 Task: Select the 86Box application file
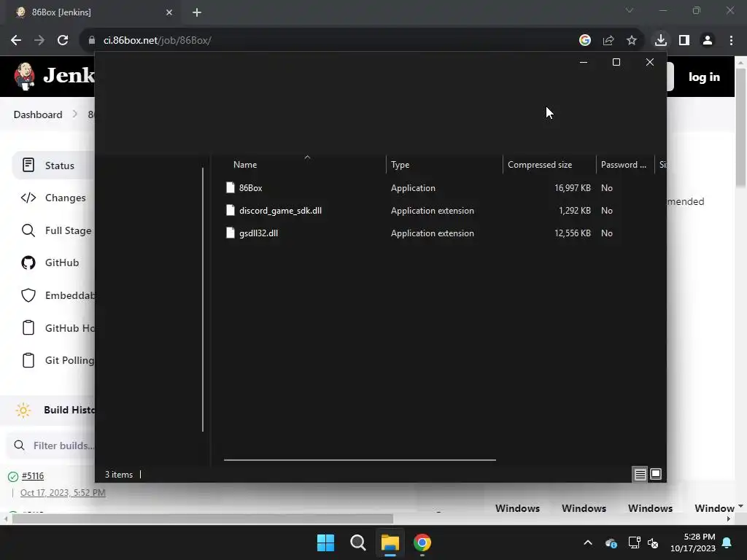click(x=251, y=188)
